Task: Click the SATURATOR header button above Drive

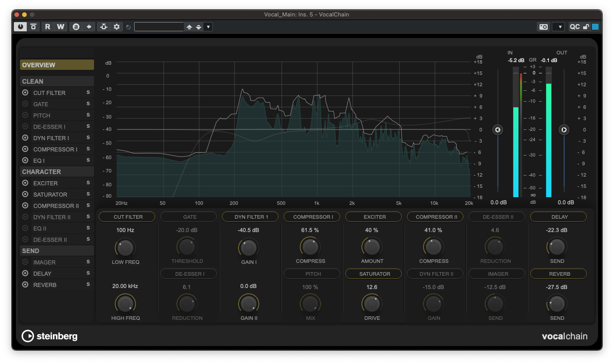Action: [x=374, y=274]
